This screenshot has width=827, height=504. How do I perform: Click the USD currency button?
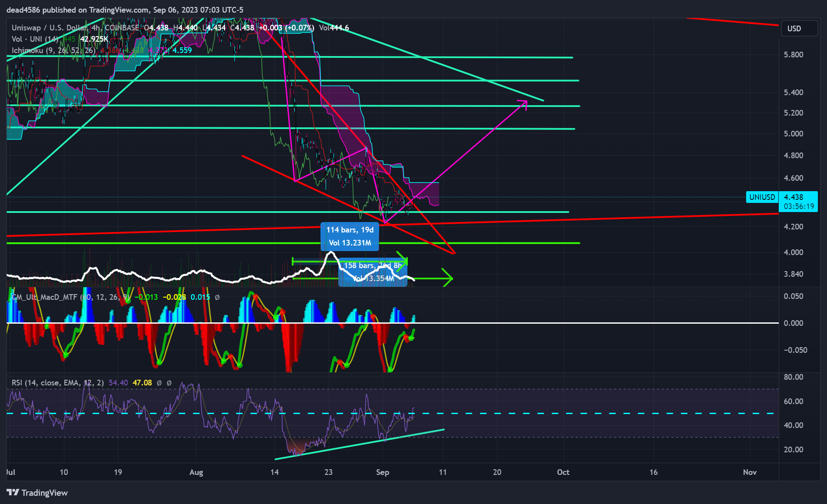(799, 28)
